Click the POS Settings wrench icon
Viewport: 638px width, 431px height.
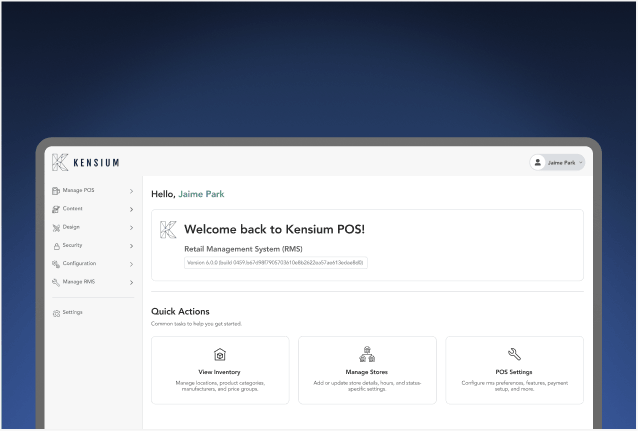pyautogui.click(x=514, y=354)
